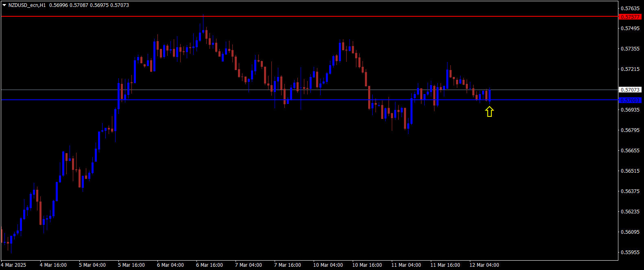Click the thin grey current-price line
Image resolution: width=644 pixels, height=270 pixels.
[309, 90]
